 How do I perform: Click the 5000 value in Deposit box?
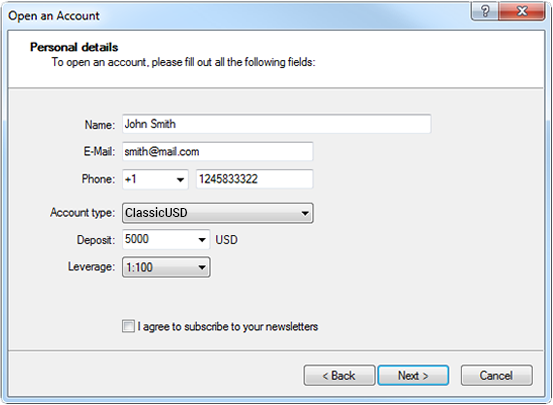(137, 239)
